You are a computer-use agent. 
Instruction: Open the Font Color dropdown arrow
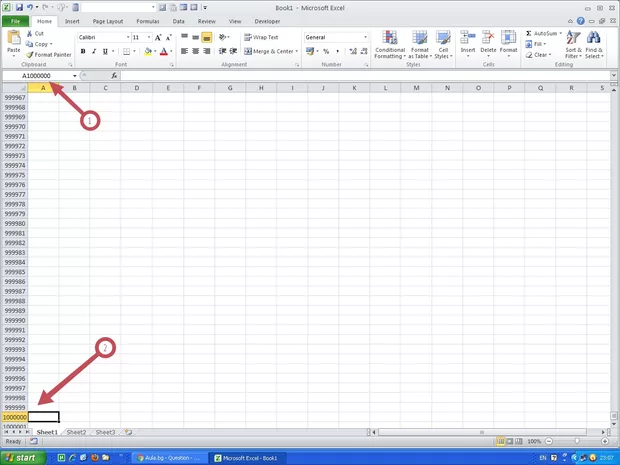171,51
